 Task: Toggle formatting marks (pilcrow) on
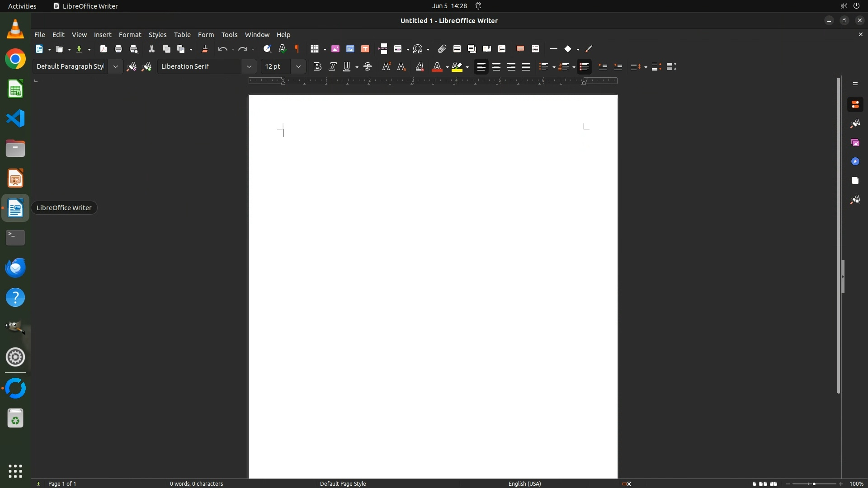click(x=297, y=49)
